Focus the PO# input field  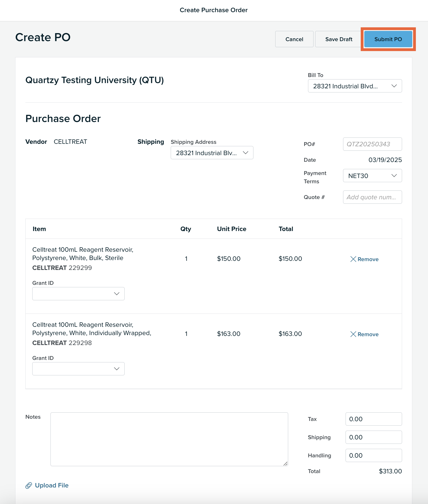click(x=372, y=144)
